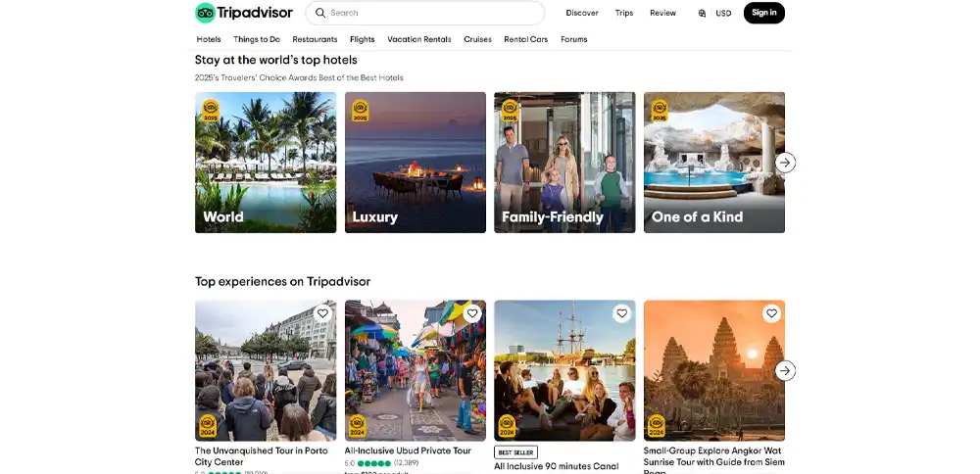
Task: Save the Angkor Wat Sunrise Tour heart
Action: tap(772, 313)
